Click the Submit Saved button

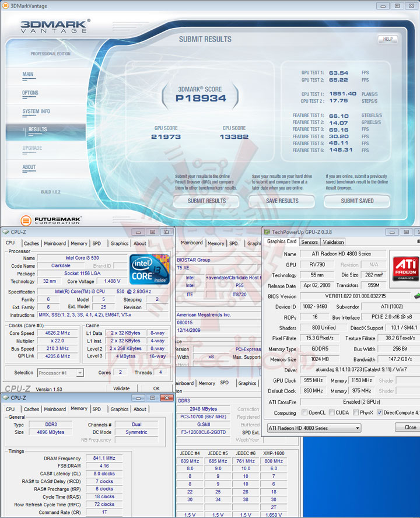[x=357, y=201]
